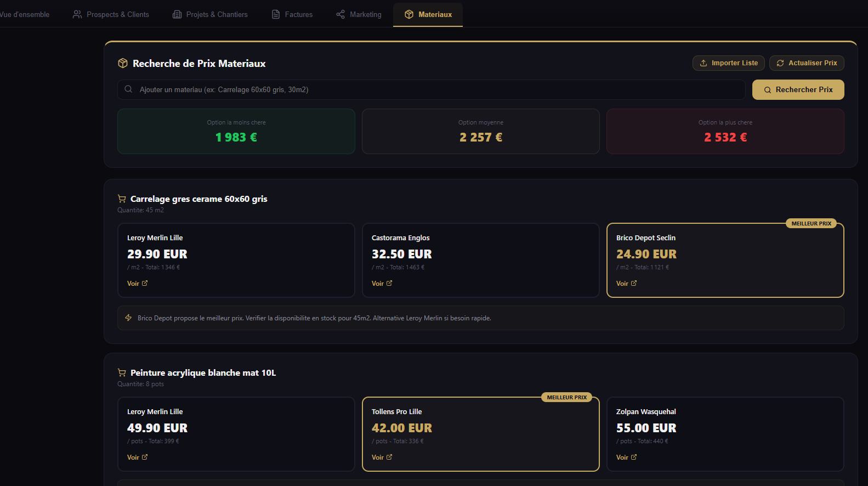Click the cart icon next to Carrelage gres cerame
868x486 pixels.
[x=122, y=199]
